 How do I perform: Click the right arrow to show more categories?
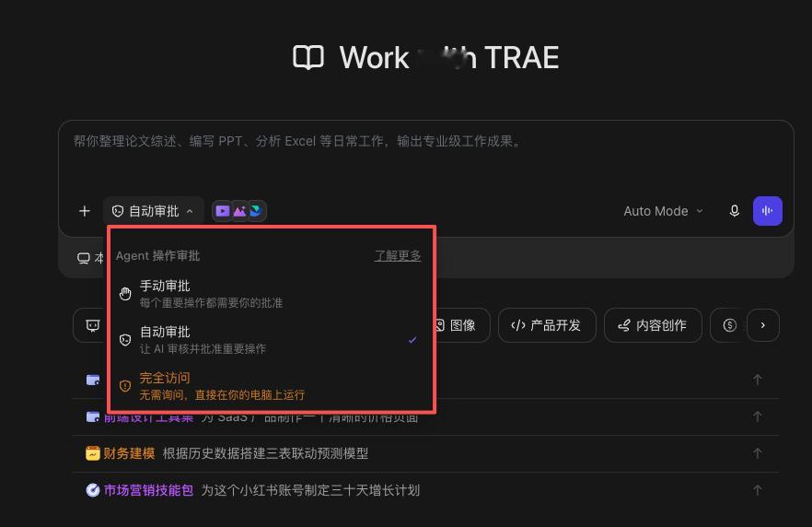click(763, 325)
